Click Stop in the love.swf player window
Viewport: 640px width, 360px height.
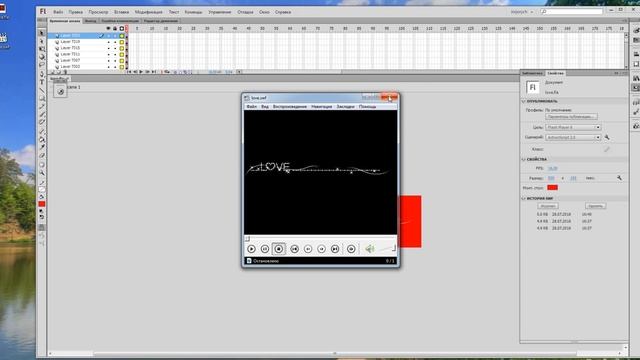click(279, 249)
